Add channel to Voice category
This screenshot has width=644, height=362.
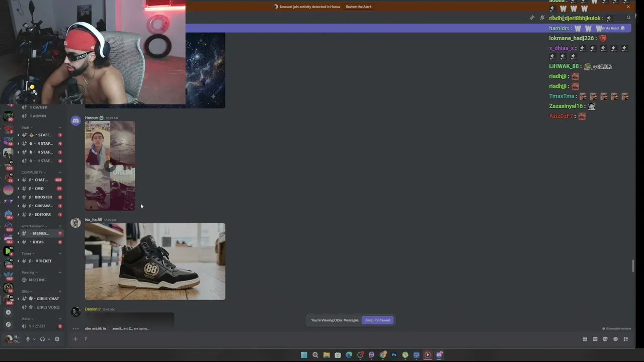[60, 319]
